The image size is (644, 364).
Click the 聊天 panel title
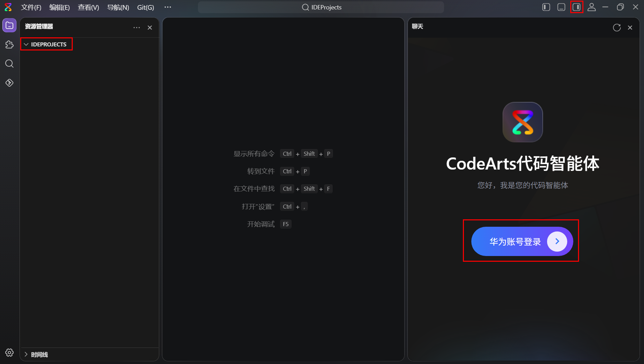click(x=417, y=26)
